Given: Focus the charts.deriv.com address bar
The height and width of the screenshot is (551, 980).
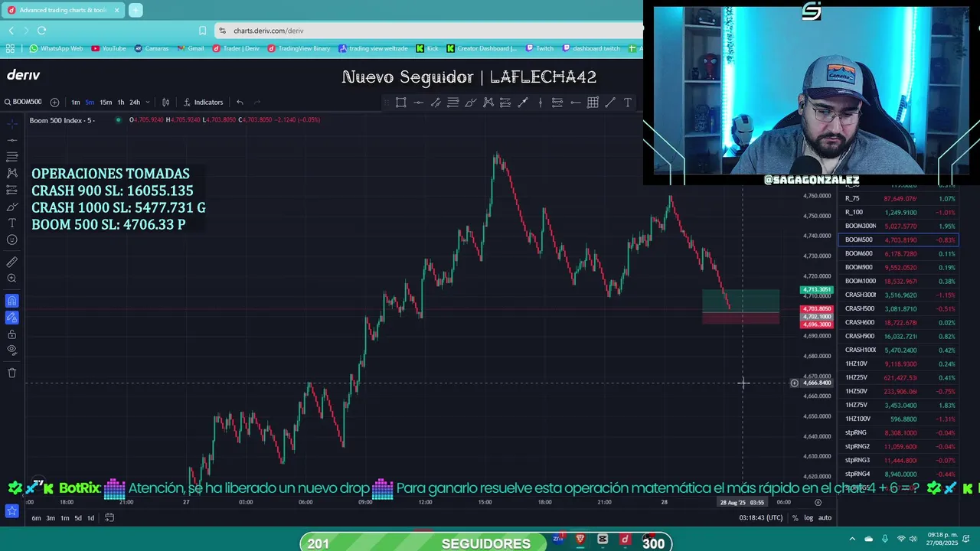Looking at the screenshot, I should point(429,31).
